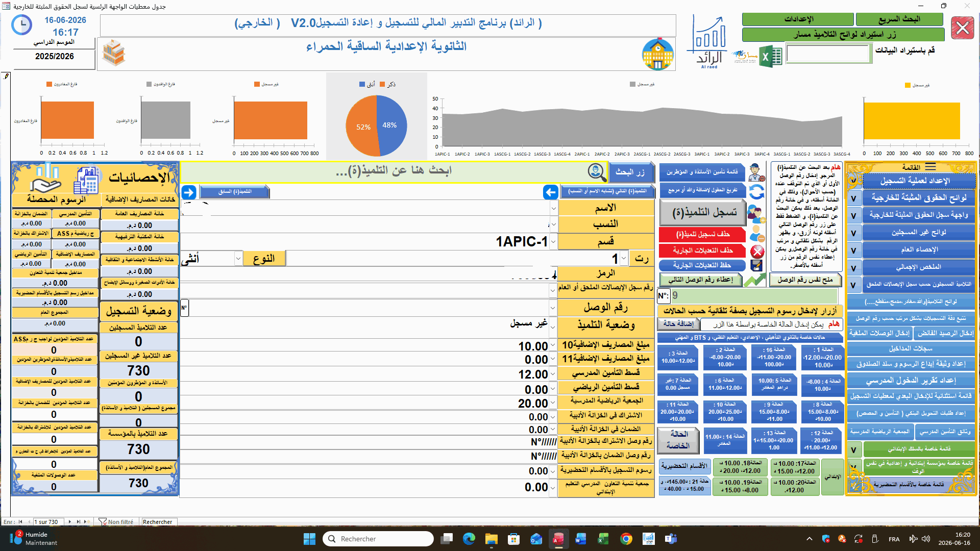Open the الاسم field dropdown
980x551 pixels.
click(x=553, y=208)
